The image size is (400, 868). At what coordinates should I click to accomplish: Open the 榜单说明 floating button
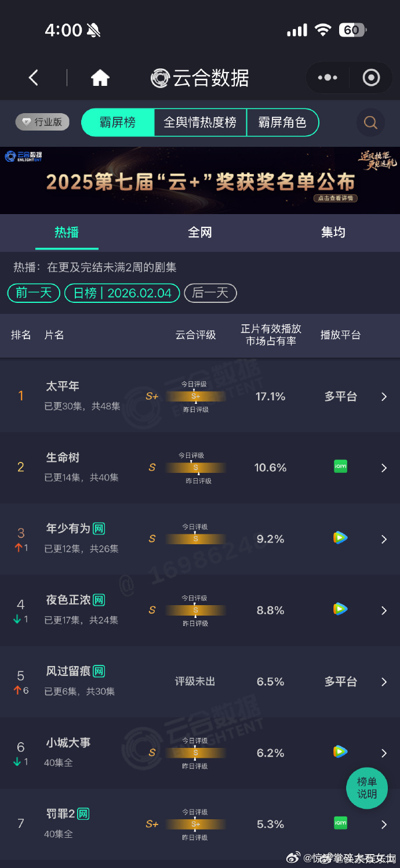pyautogui.click(x=367, y=788)
